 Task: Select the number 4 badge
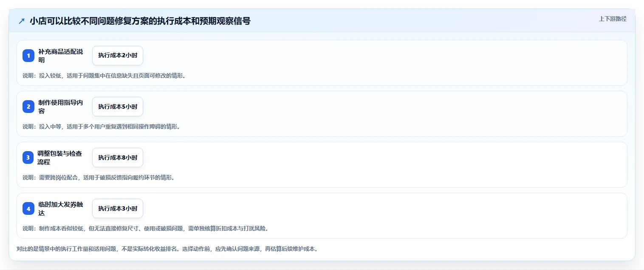point(28,208)
